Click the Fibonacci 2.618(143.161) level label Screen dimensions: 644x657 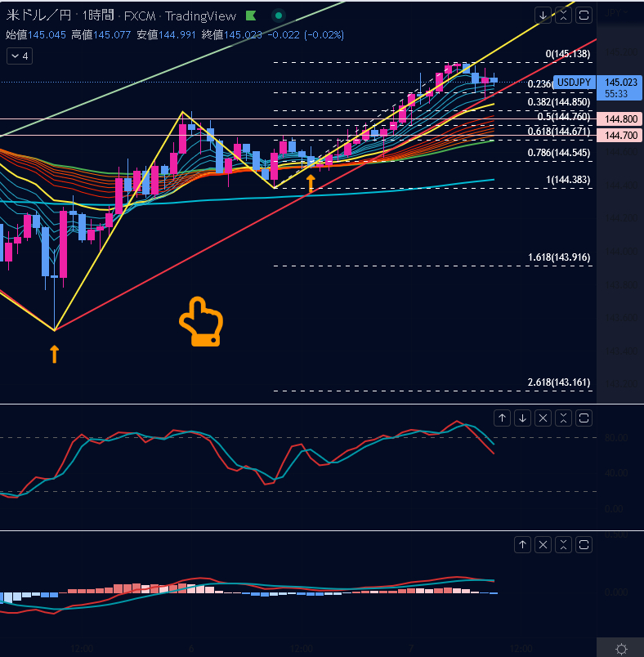pyautogui.click(x=559, y=382)
